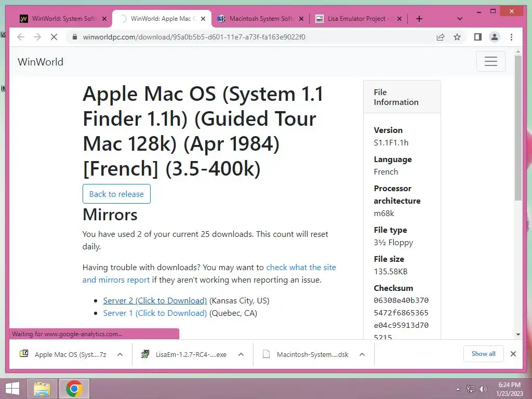Click the French language value

[386, 171]
